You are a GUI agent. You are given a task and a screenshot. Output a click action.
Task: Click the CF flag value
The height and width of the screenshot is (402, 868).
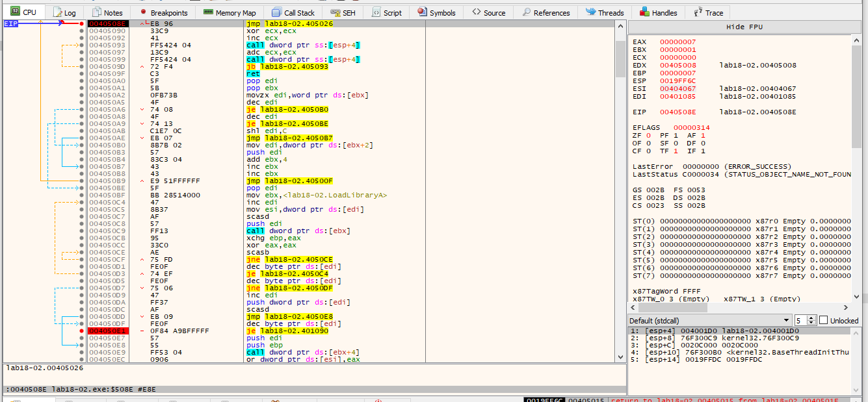[647, 151]
